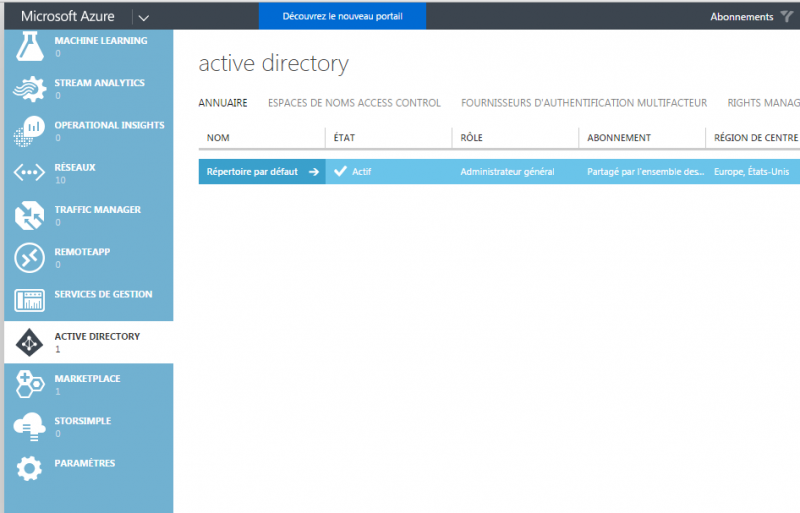Open the Répertoire par défaut directory
The width and height of the screenshot is (800, 513).
point(252,172)
